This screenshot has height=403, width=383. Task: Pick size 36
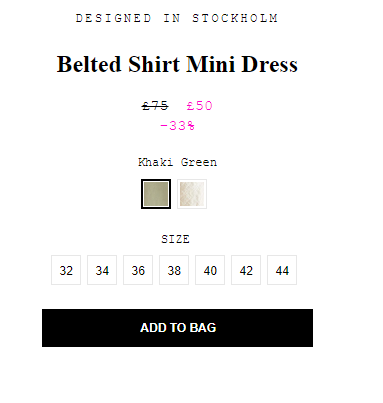pyautogui.click(x=138, y=270)
